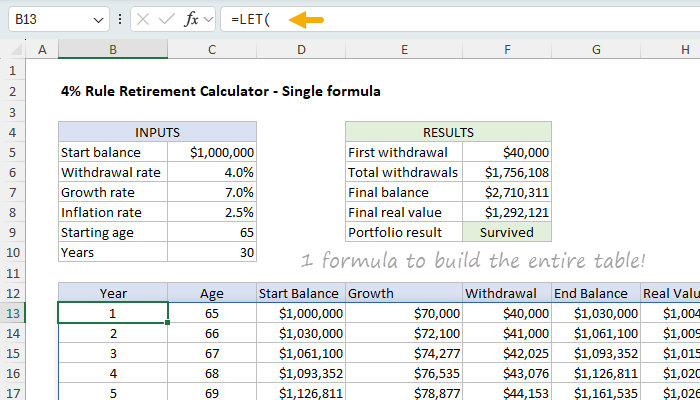Select row 5 header
700x400 pixels.
pyautogui.click(x=12, y=152)
